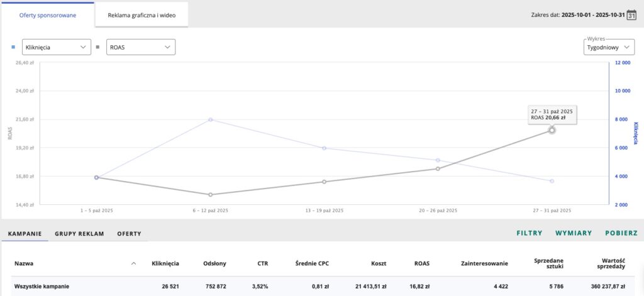Click the blue legend square beside Kliknięcia
This screenshot has height=296, width=644.
13,47
